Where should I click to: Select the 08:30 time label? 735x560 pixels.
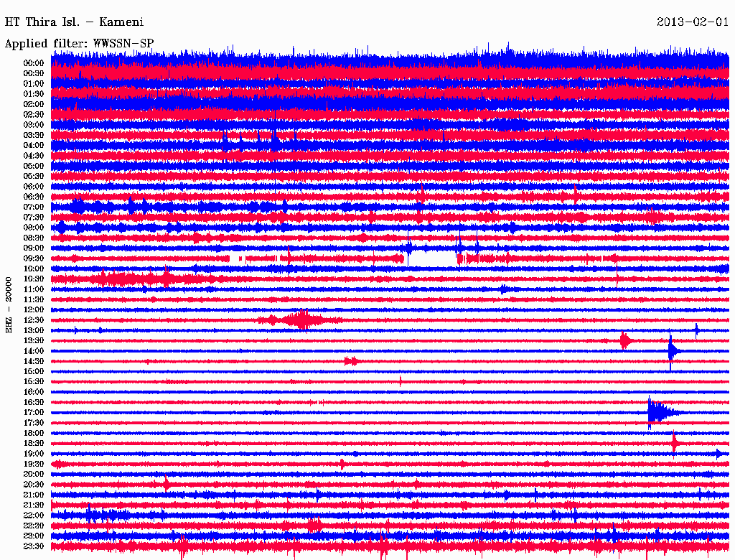tap(34, 238)
